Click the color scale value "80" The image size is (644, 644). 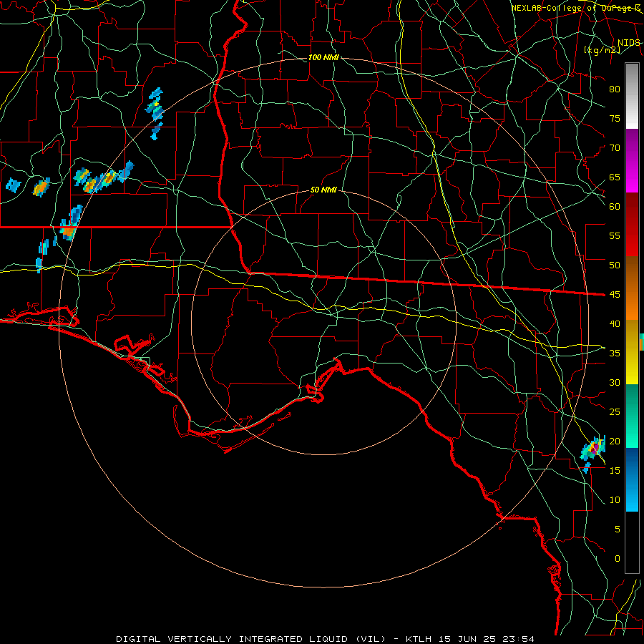[x=615, y=89]
